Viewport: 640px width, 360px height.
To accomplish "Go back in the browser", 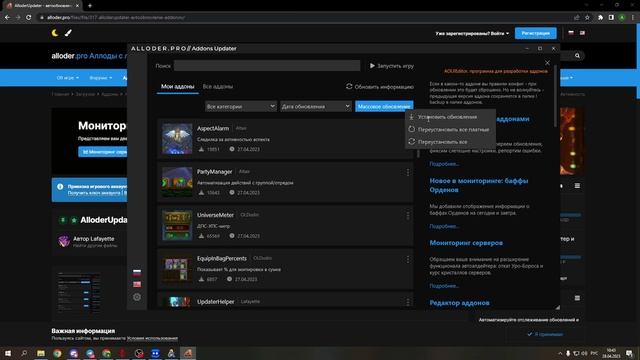I will (7, 18).
